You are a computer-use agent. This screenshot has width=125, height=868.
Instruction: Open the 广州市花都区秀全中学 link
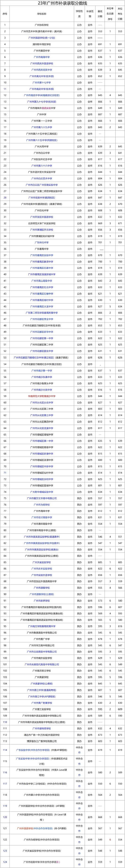tap(42, 319)
